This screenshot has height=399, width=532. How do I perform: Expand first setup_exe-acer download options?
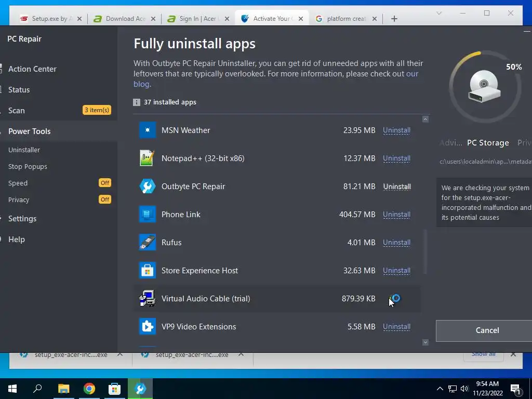tap(120, 354)
